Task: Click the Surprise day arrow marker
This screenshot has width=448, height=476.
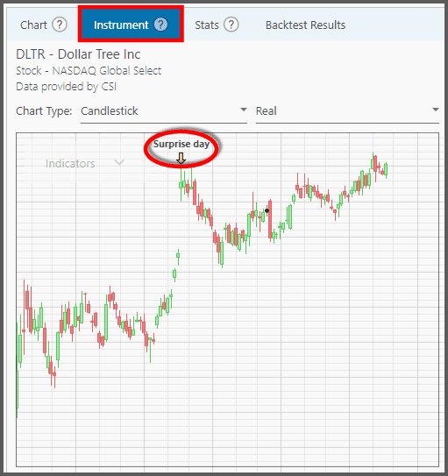Action: pyautogui.click(x=181, y=158)
